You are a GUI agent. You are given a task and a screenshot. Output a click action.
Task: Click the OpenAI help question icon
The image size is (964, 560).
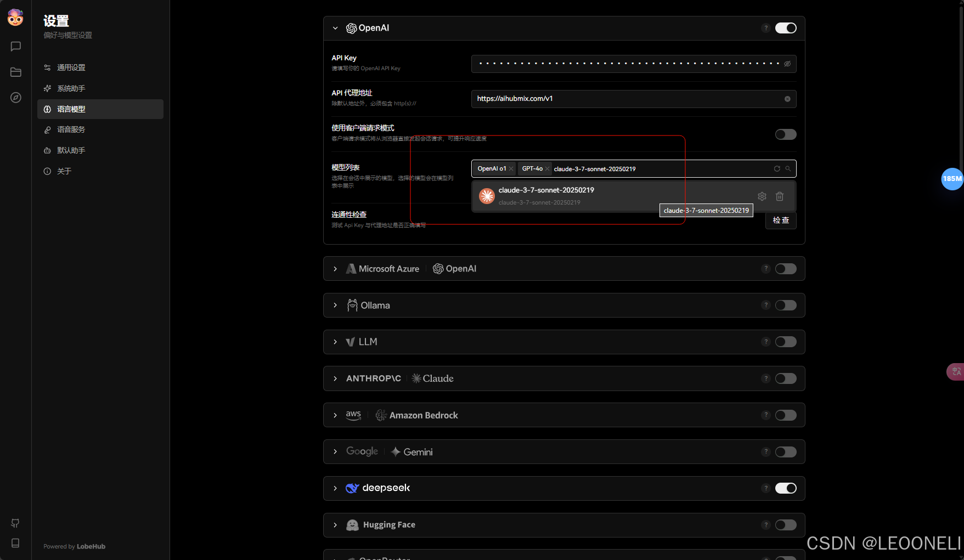point(766,28)
